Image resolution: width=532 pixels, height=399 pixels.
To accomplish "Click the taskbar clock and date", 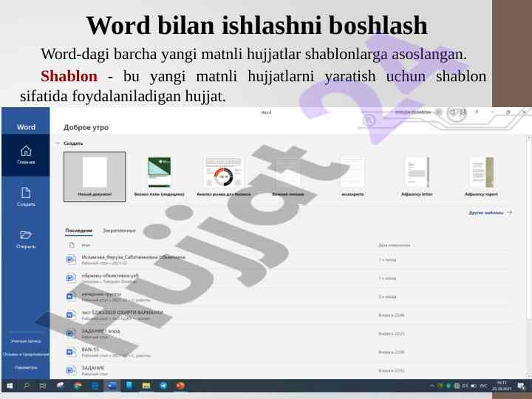I will click(502, 386).
